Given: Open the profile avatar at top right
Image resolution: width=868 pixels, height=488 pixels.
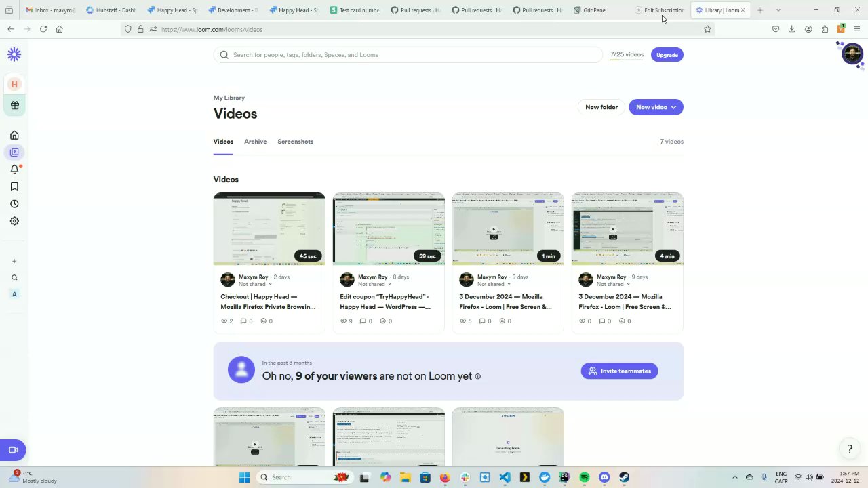Looking at the screenshot, I should 852,54.
